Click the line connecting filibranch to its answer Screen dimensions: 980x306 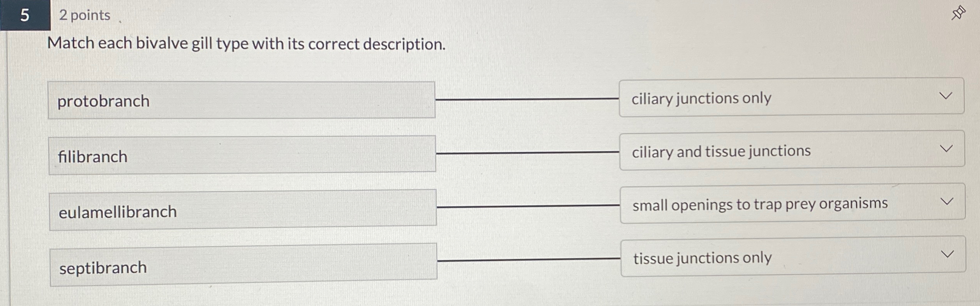point(527,153)
